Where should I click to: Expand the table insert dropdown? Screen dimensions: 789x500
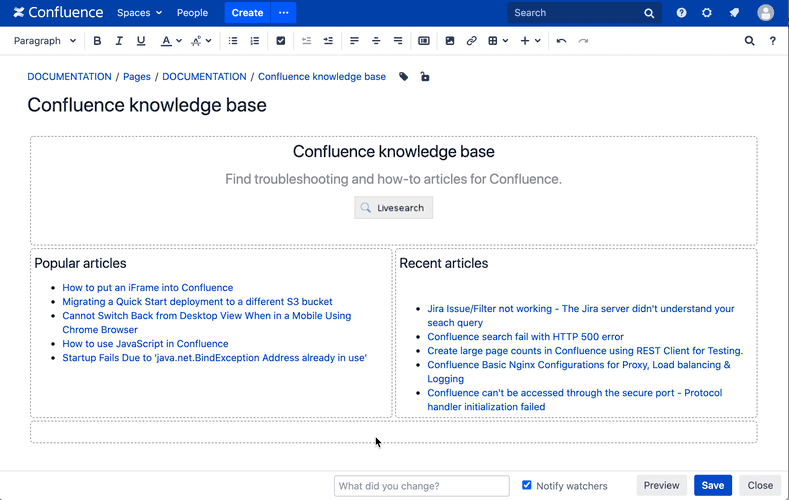coord(506,41)
